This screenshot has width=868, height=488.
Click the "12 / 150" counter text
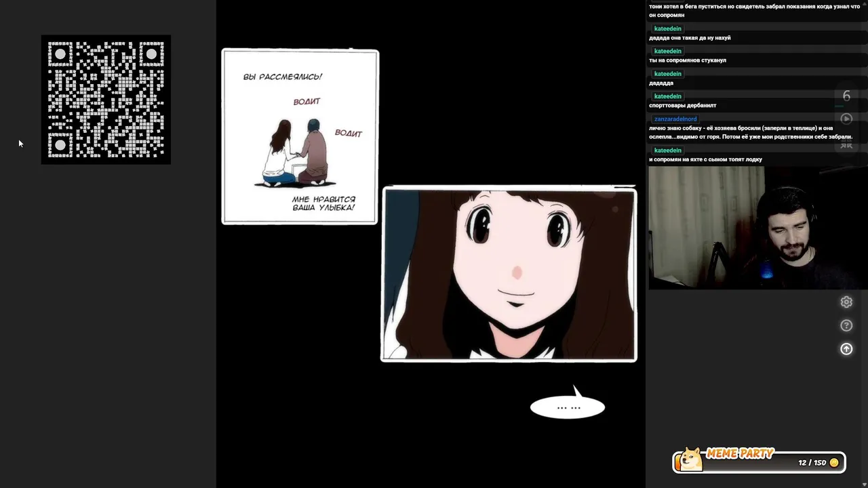point(812,463)
